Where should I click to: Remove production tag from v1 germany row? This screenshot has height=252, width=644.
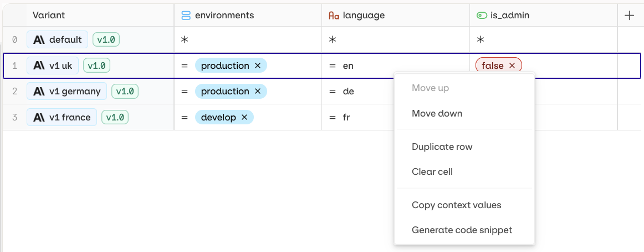pyautogui.click(x=258, y=91)
